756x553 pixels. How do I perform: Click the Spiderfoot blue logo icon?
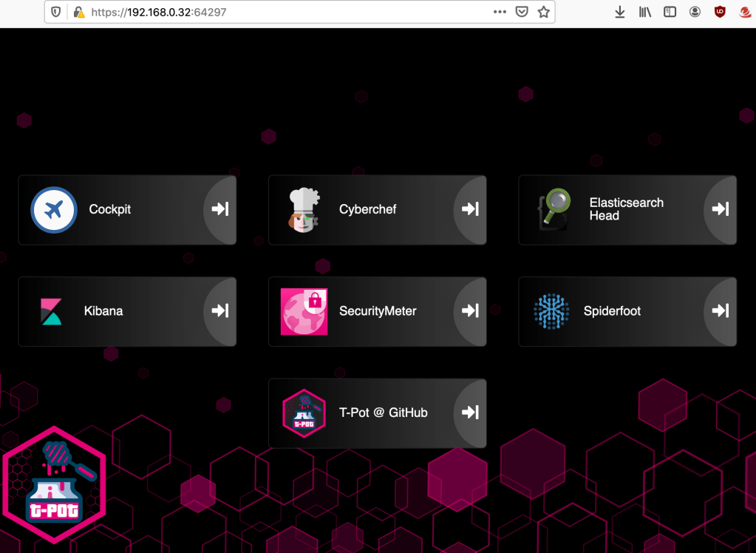coord(551,311)
